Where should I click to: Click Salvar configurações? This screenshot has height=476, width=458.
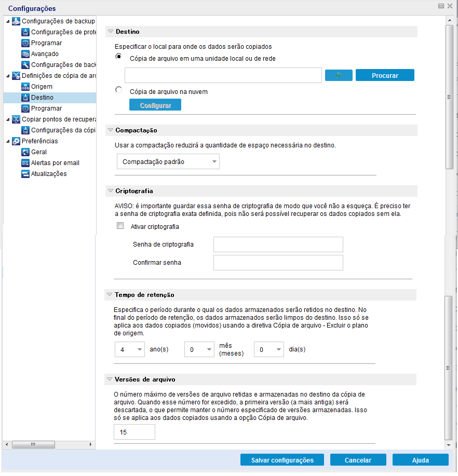point(282,460)
